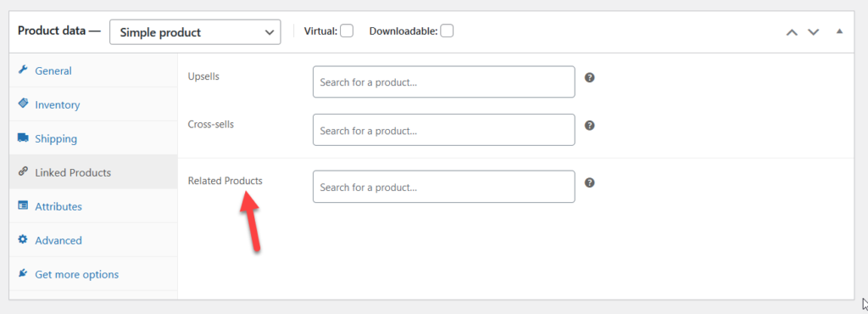Screen dimensions: 868x314
Task: Collapse the Product data panel with the triangle toggle
Action: coord(840,31)
